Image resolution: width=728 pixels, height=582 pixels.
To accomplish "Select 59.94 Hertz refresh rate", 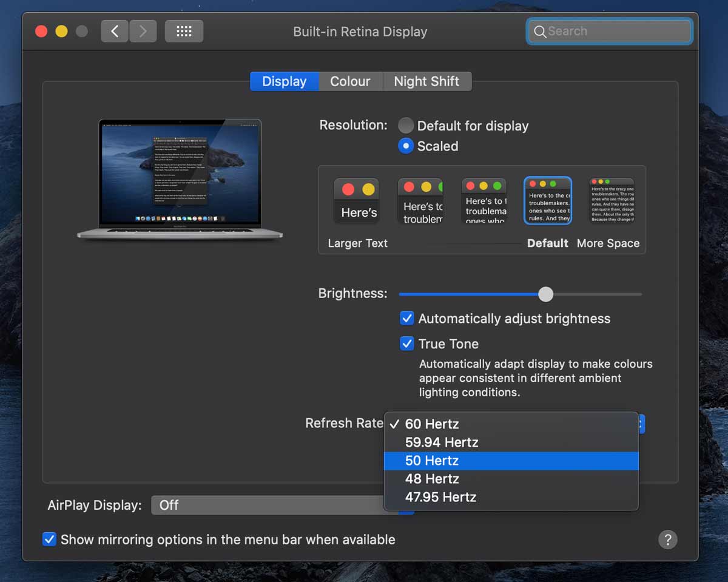I will click(511, 442).
